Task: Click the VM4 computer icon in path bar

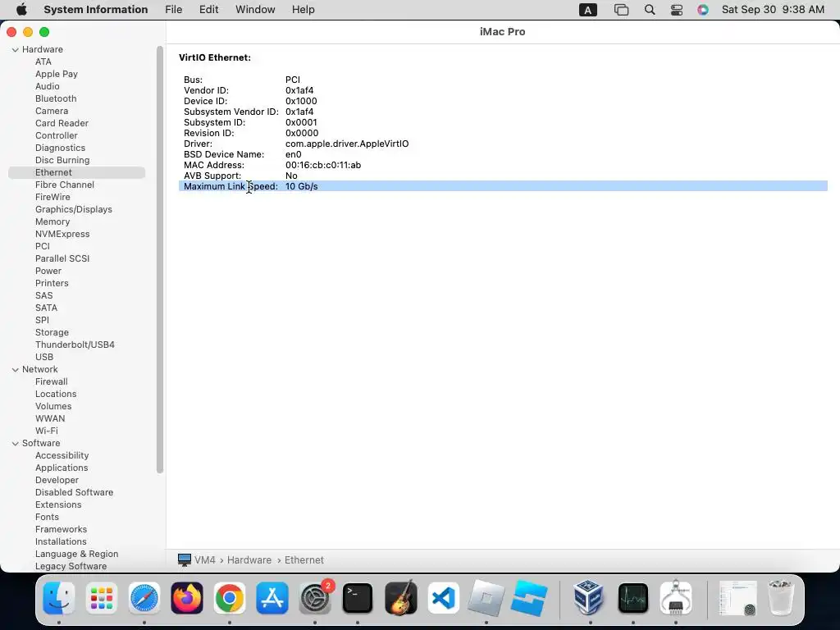Action: click(185, 559)
